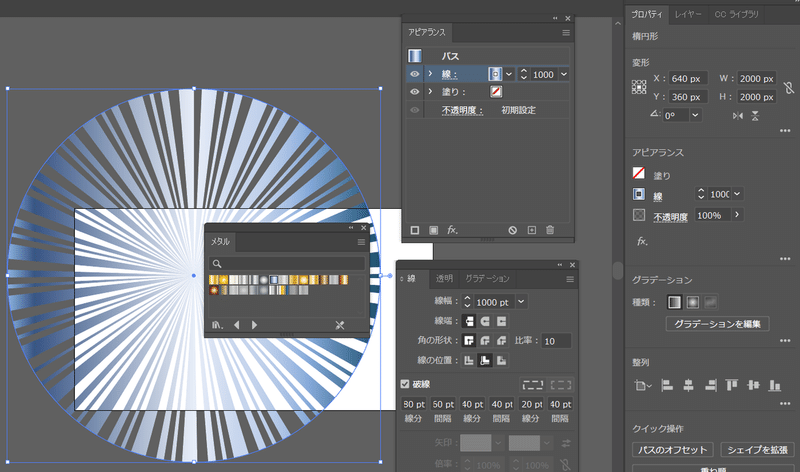The width and height of the screenshot is (800, 472).
Task: Hide the stroke row visibility eye
Action: (x=415, y=74)
